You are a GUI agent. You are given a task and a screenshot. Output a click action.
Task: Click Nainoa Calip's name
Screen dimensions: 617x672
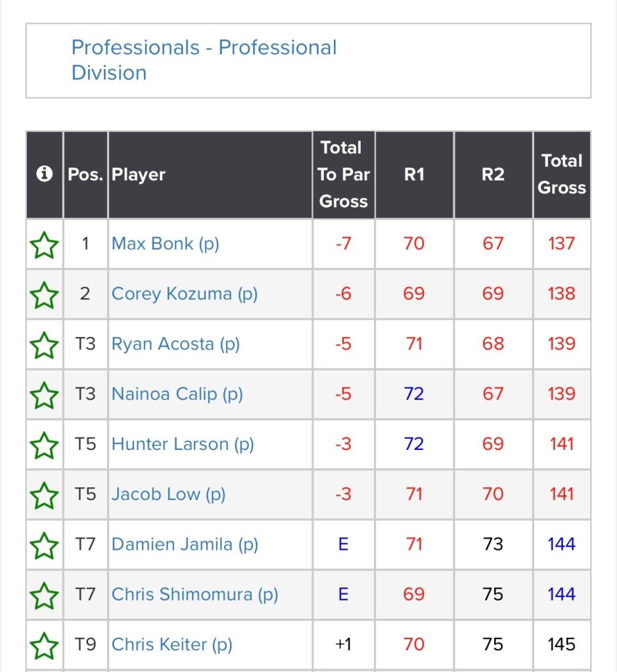click(177, 394)
